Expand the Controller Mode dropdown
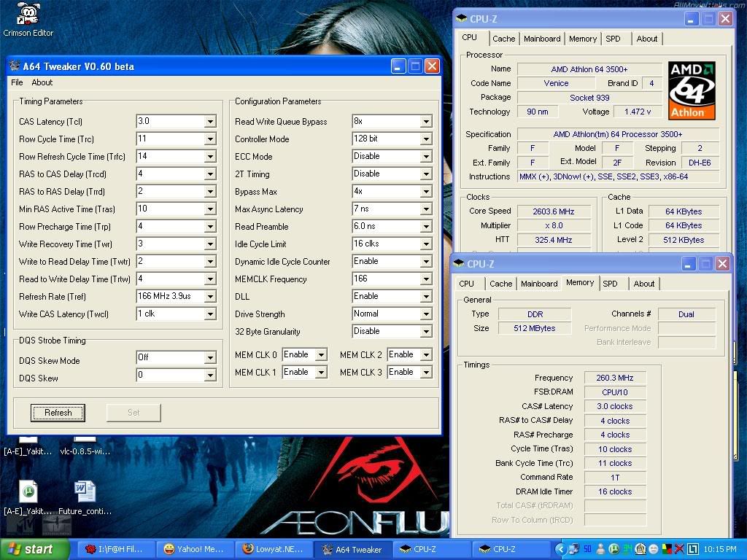The image size is (747, 560). (x=426, y=139)
